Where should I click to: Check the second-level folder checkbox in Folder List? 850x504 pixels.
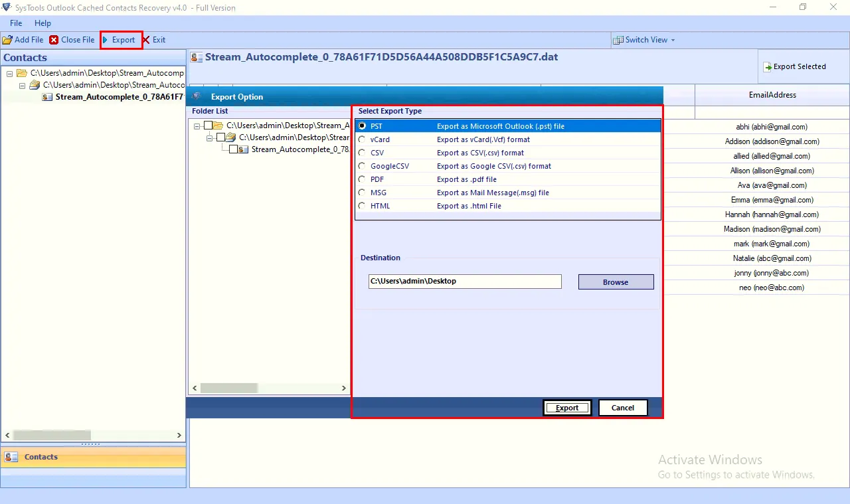point(221,137)
